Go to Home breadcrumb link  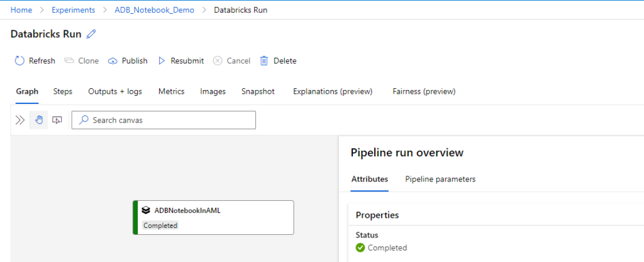[x=21, y=10]
